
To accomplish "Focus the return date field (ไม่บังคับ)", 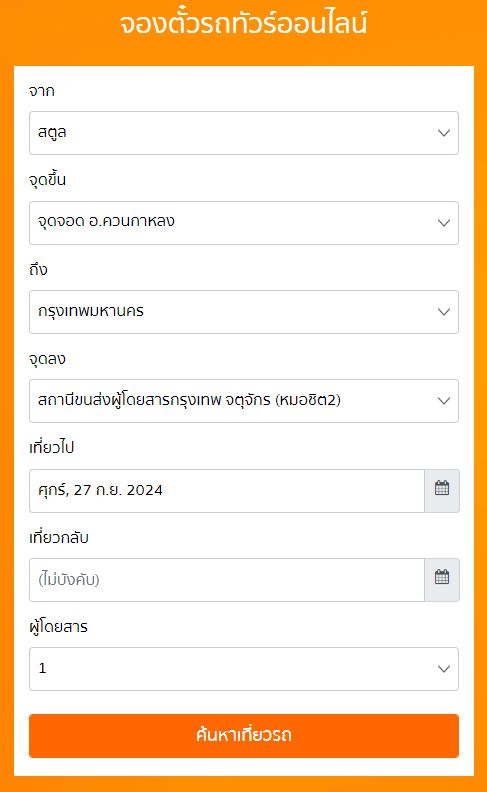I will coord(227,579).
